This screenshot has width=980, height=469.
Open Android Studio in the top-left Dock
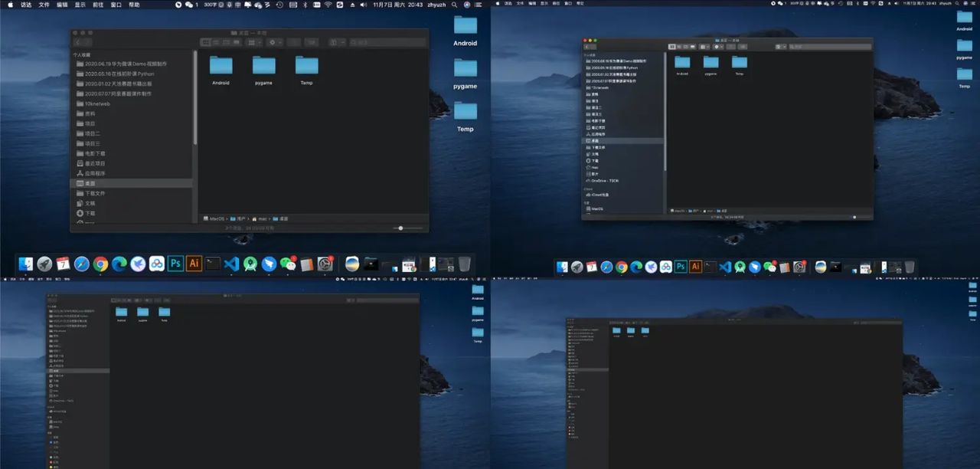tap(250, 264)
